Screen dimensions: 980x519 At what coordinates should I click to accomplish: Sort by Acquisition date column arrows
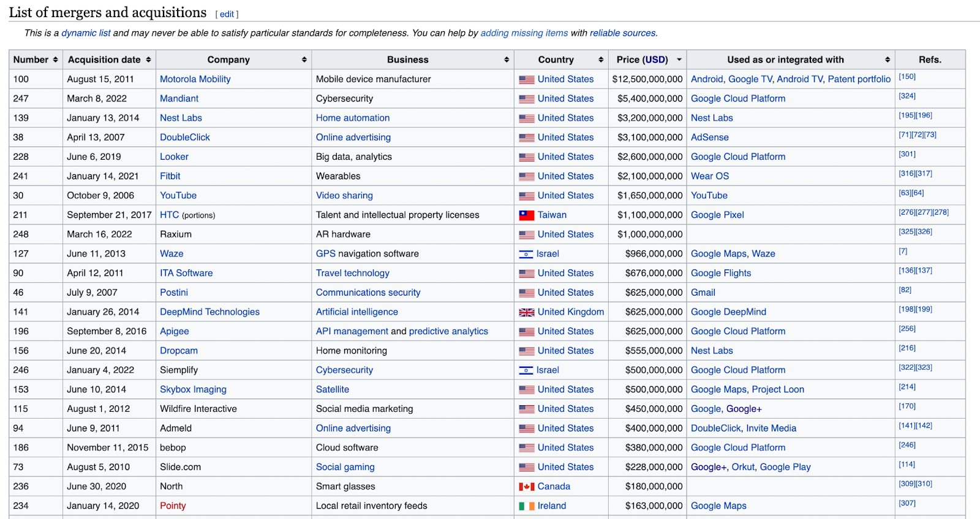coord(148,59)
